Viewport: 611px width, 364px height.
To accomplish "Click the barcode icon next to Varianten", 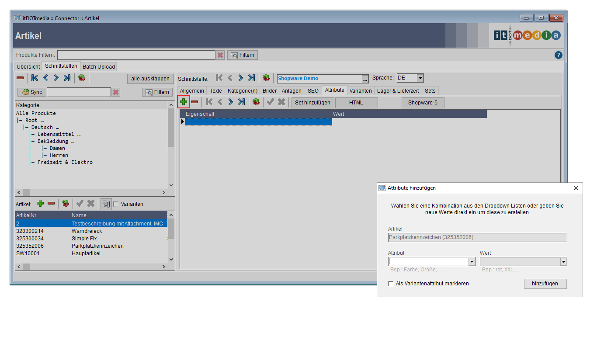I will (x=106, y=204).
